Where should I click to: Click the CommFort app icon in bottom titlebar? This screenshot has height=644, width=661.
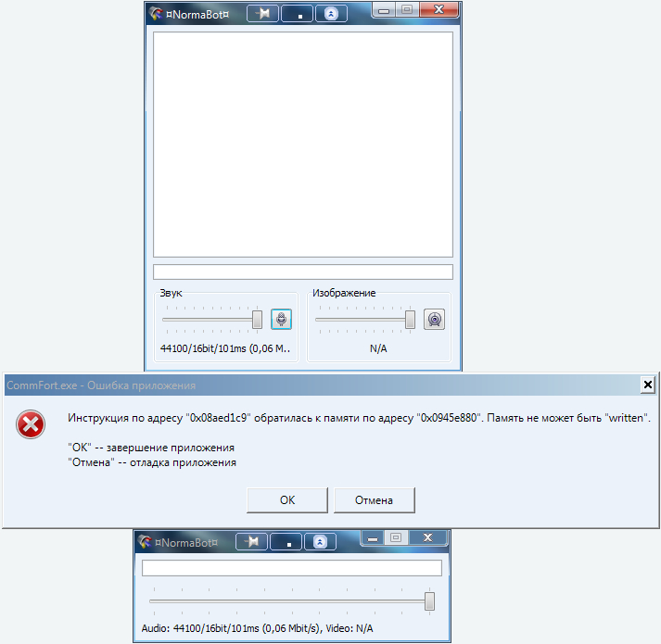144,541
